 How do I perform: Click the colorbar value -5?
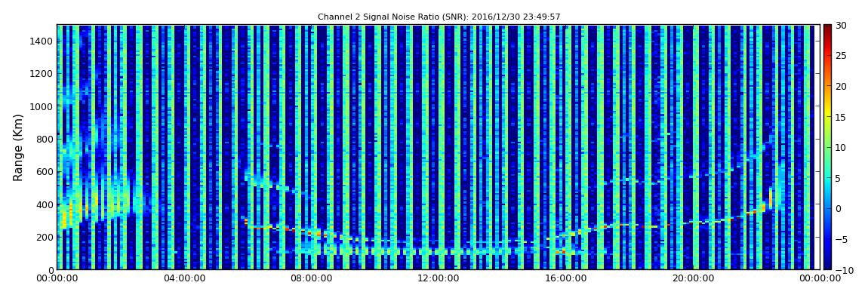[x=841, y=239]
